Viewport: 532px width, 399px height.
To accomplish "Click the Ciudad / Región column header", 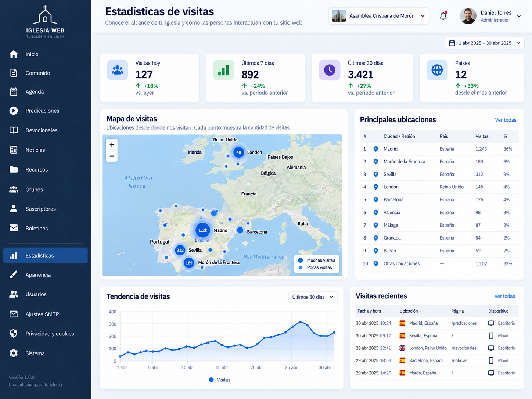I will pos(399,136).
